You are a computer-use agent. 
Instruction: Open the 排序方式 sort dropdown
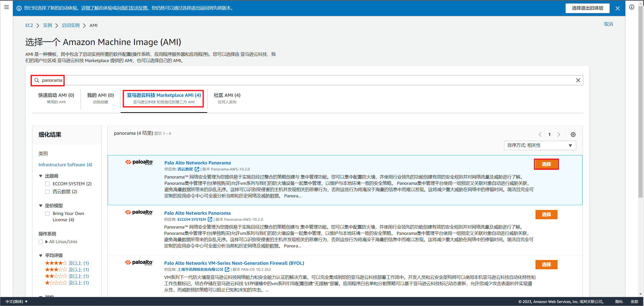(x=540, y=145)
